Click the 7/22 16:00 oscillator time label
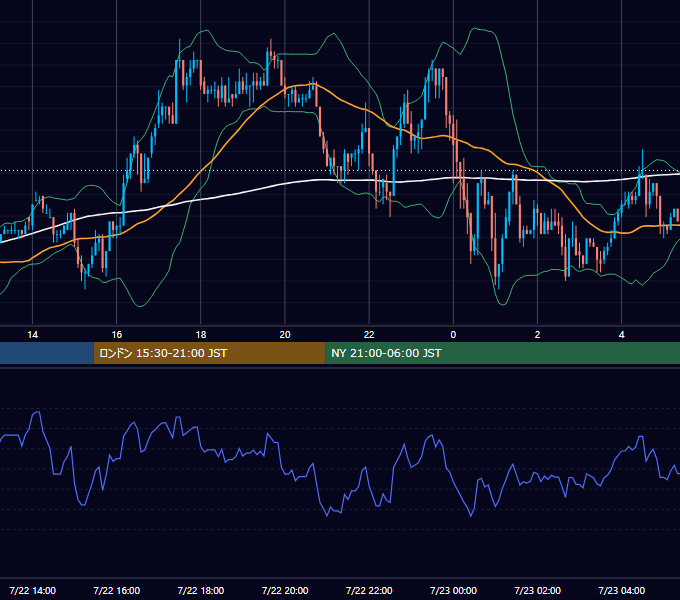 click(117, 590)
